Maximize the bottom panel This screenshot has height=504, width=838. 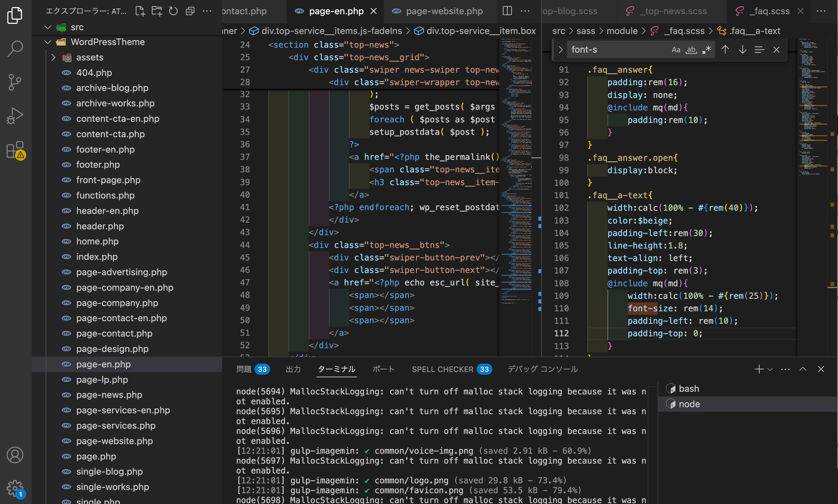[803, 369]
